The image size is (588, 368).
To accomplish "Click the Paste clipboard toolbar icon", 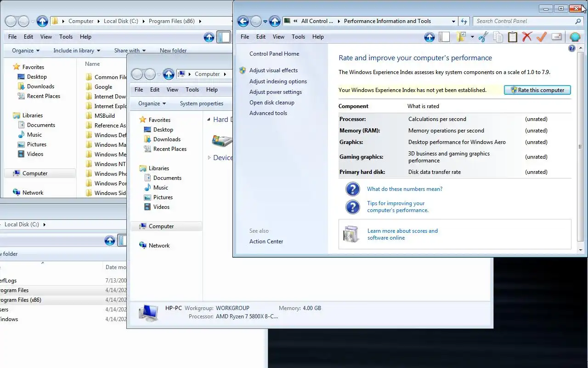I will tap(513, 37).
